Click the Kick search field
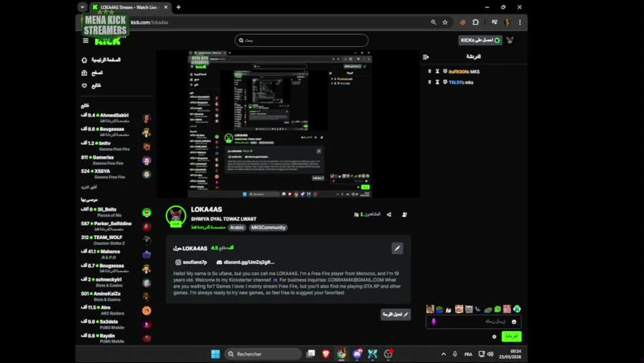This screenshot has height=363, width=644. (301, 40)
